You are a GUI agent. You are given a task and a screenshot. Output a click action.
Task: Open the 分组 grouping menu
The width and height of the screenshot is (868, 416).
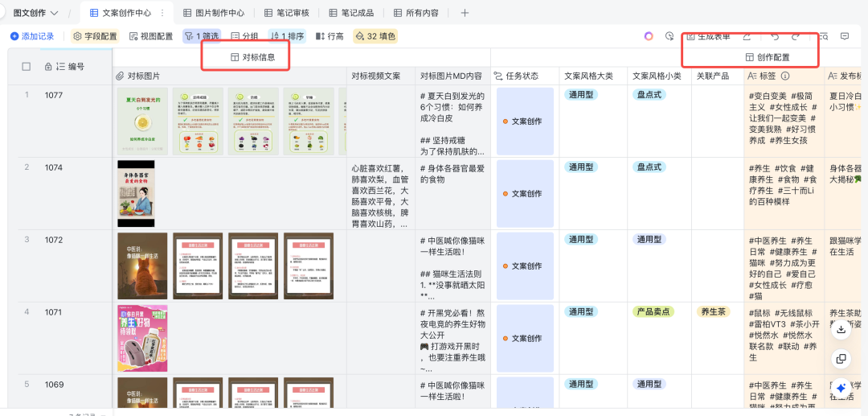point(244,36)
